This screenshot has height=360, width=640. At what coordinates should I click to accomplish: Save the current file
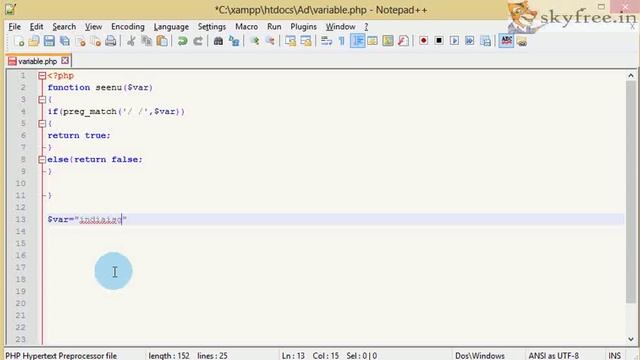coord(49,41)
